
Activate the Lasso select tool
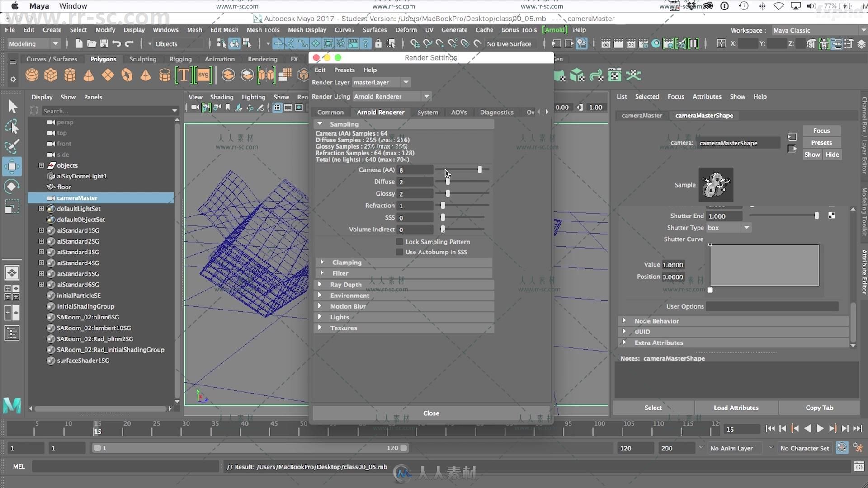pyautogui.click(x=12, y=127)
